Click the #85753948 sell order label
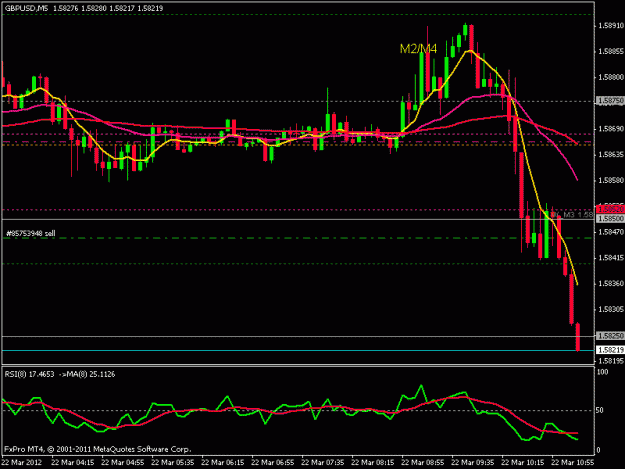Viewport: 625px width, 469px height. (x=31, y=234)
